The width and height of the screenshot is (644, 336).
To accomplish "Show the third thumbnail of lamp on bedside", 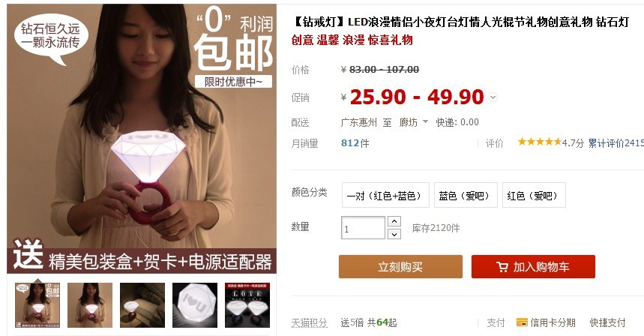I will pos(142,305).
